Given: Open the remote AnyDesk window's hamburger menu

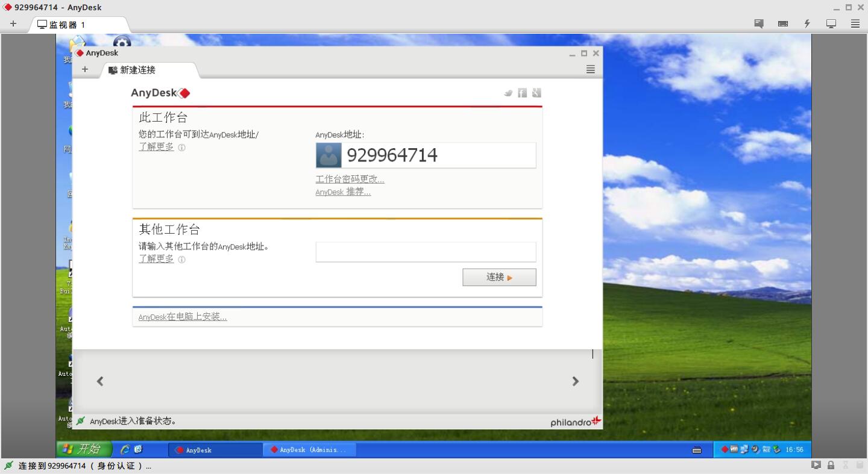Looking at the screenshot, I should (591, 69).
